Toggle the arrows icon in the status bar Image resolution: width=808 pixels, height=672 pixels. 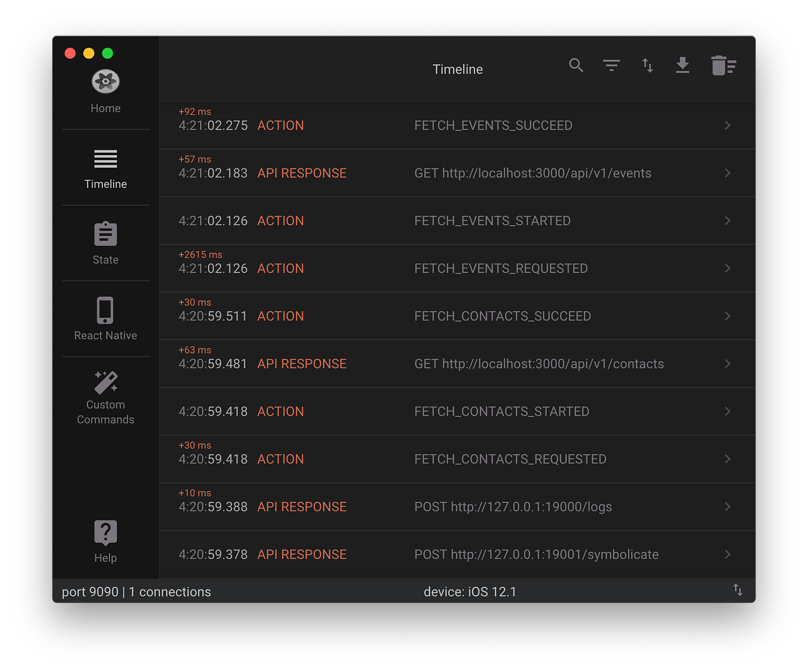pyautogui.click(x=738, y=590)
